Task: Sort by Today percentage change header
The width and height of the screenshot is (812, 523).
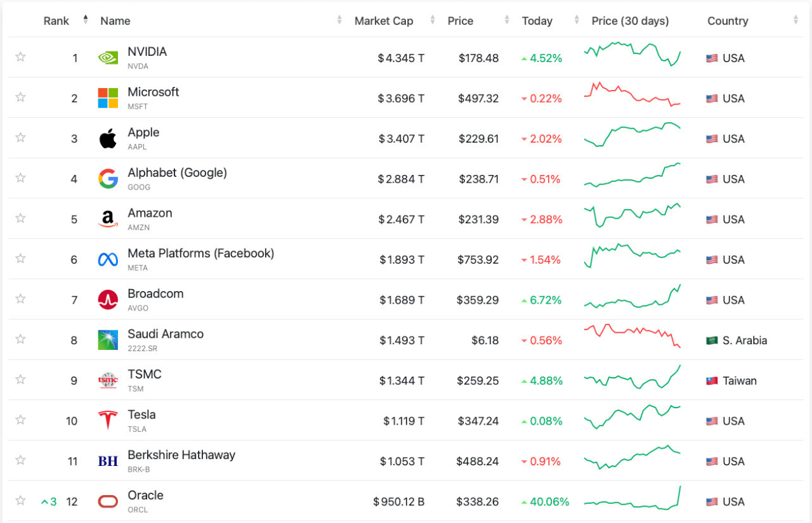Action: [537, 21]
